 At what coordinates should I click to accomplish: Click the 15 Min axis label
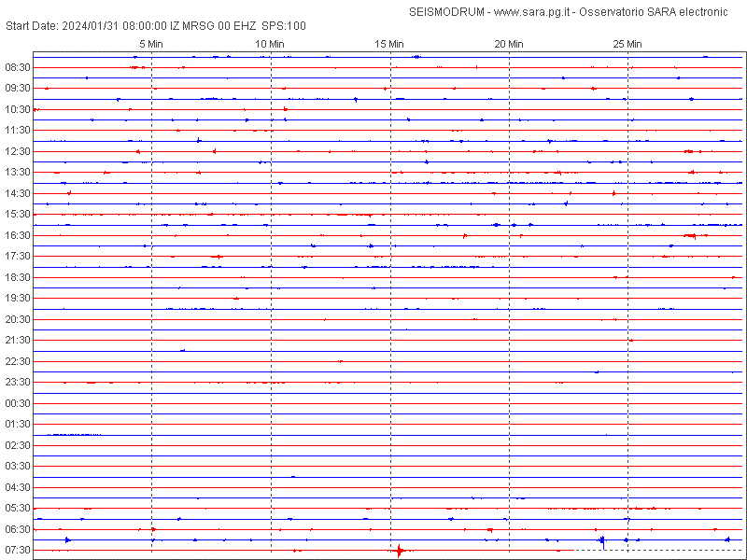point(389,44)
